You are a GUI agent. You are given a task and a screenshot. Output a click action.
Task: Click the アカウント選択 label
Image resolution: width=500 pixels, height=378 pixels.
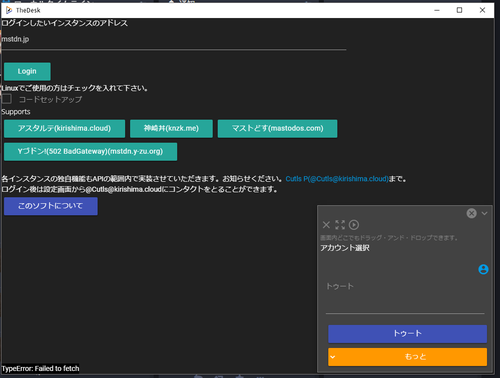click(x=345, y=248)
